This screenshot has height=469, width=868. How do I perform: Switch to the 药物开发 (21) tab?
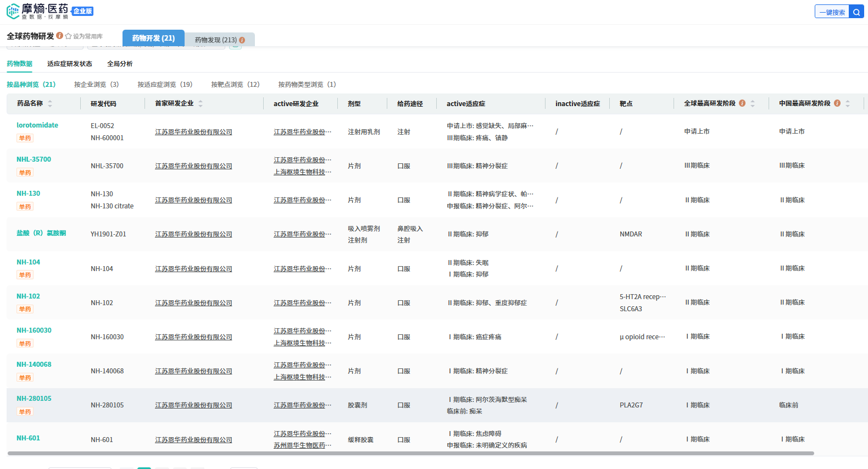tap(153, 38)
